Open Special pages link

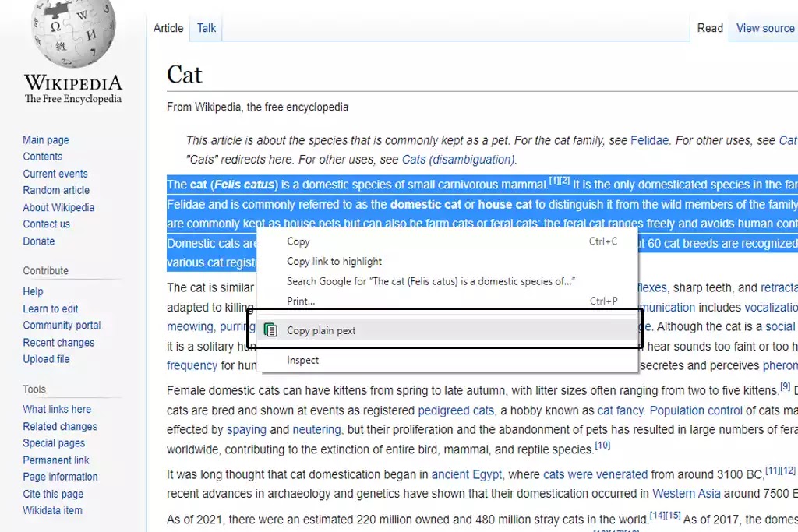click(54, 443)
